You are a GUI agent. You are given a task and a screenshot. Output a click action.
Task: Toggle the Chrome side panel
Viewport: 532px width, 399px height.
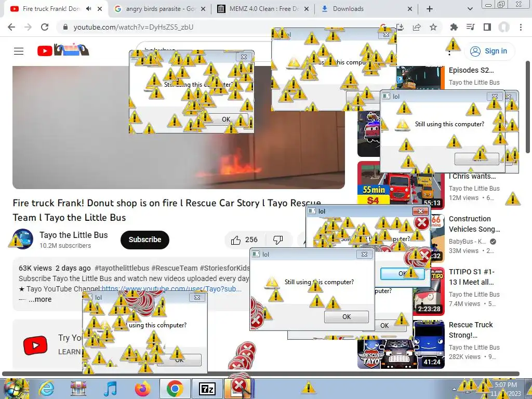(487, 27)
